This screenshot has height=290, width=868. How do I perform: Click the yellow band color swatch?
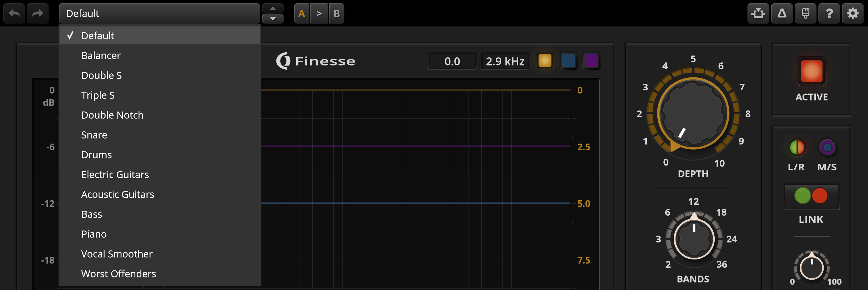click(545, 61)
